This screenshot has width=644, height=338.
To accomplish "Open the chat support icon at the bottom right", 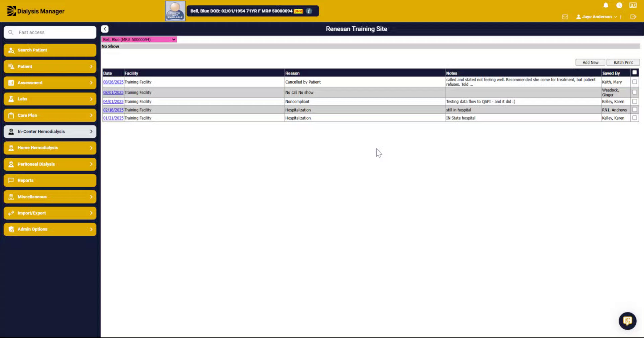I will pyautogui.click(x=627, y=321).
